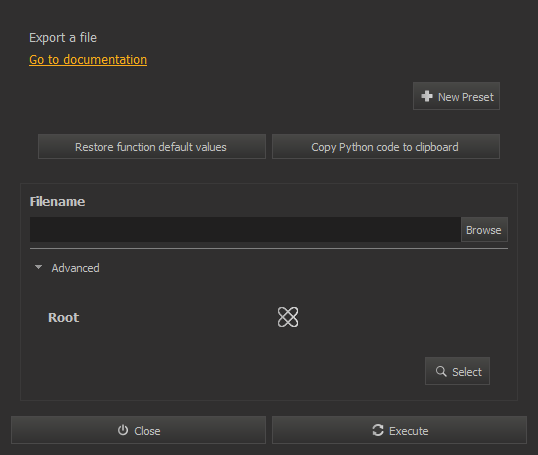Click the plus icon on New Preset

pos(427,96)
